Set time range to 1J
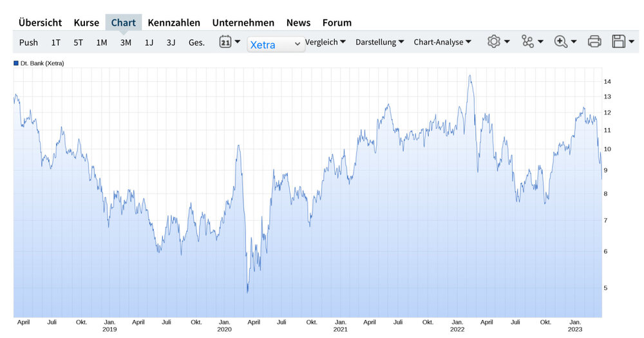 tap(149, 42)
